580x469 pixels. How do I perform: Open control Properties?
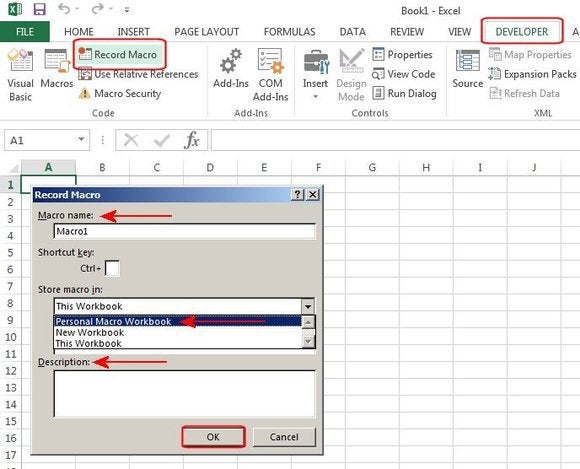402,54
